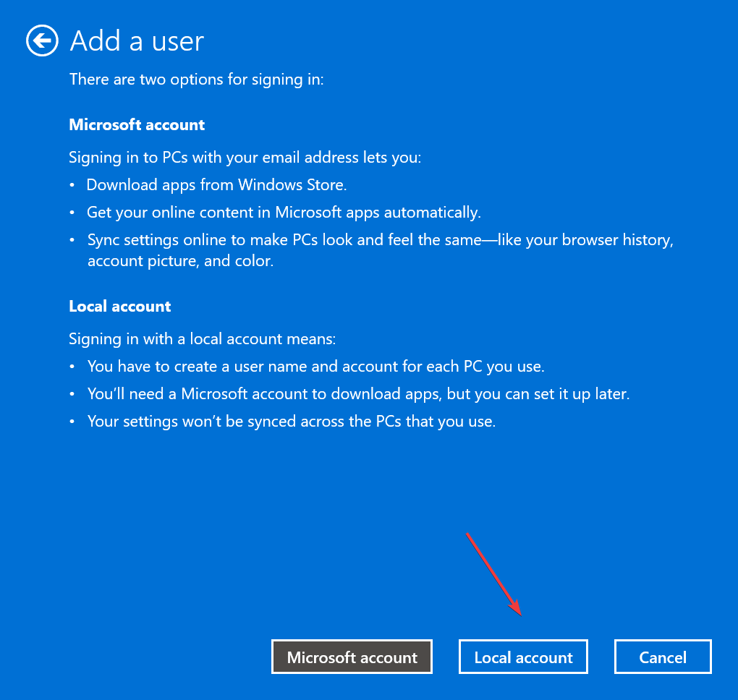Click the 'Add a user' title

click(x=137, y=41)
